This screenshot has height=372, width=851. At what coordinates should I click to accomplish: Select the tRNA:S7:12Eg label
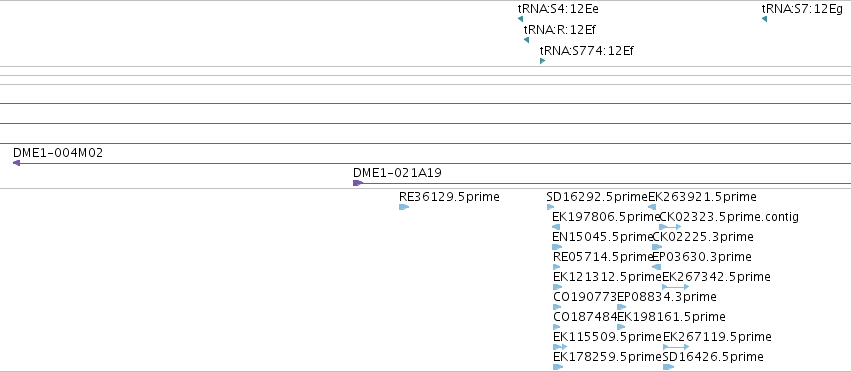point(802,9)
